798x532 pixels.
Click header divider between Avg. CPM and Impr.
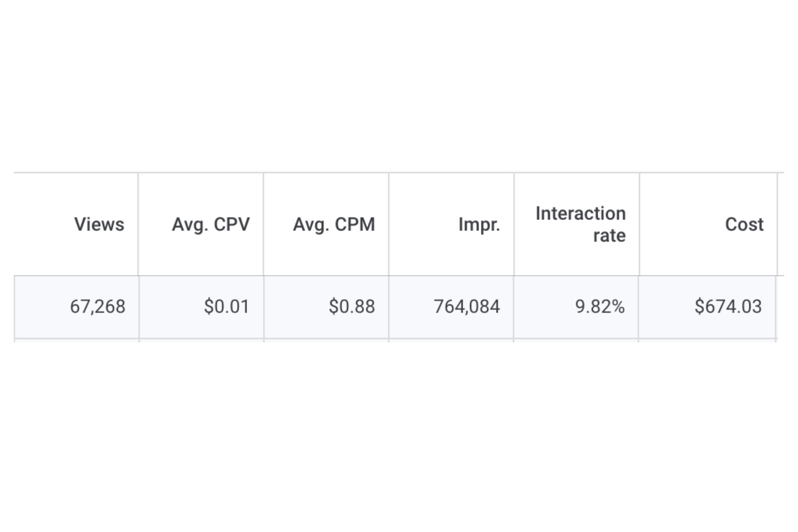click(389, 224)
